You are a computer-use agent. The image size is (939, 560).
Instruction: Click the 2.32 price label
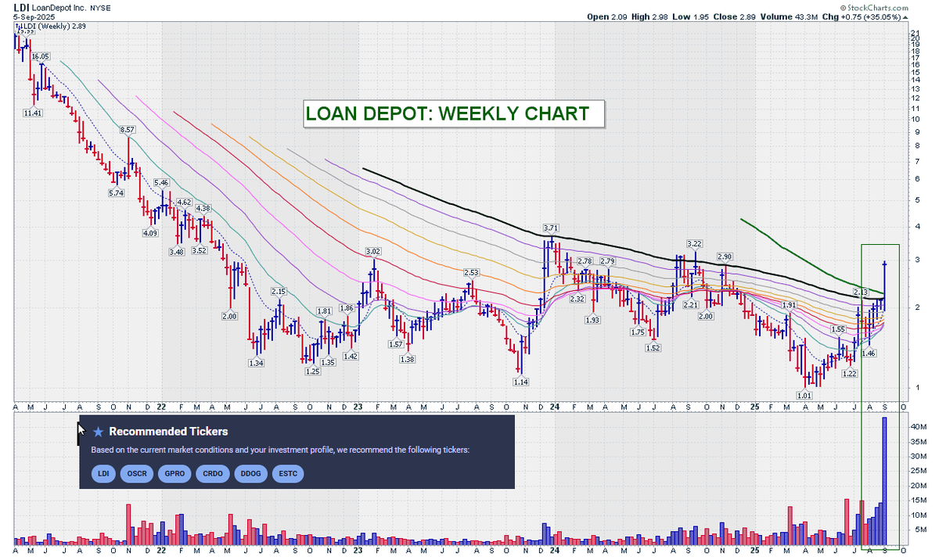(578, 299)
